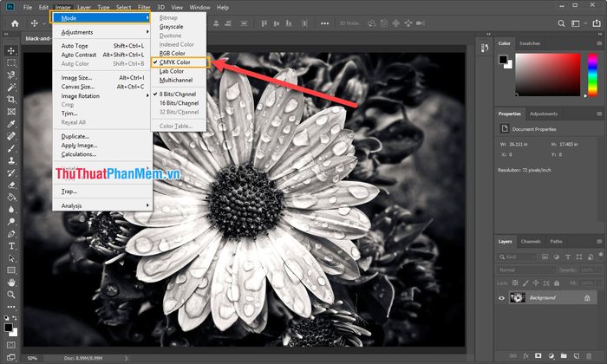Image resolution: width=607 pixels, height=364 pixels.
Task: Open layer filter Kind dropdown
Action: [517, 257]
